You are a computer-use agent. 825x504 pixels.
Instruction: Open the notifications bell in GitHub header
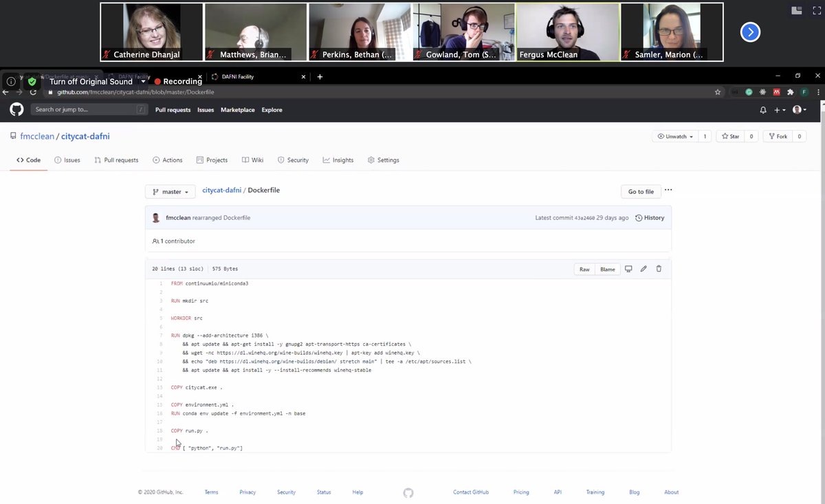pos(763,110)
